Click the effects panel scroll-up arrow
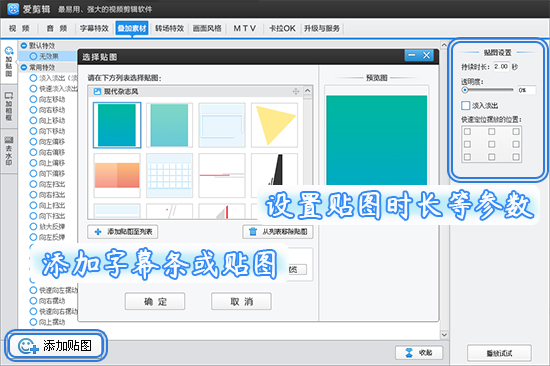The height and width of the screenshot is (366, 550). click(444, 45)
